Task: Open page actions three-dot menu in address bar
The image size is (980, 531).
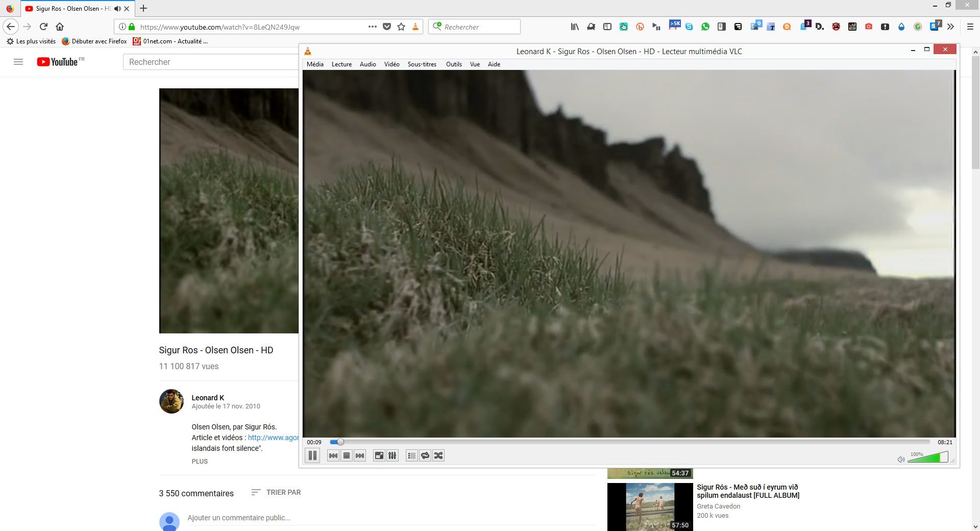Action: (x=373, y=27)
